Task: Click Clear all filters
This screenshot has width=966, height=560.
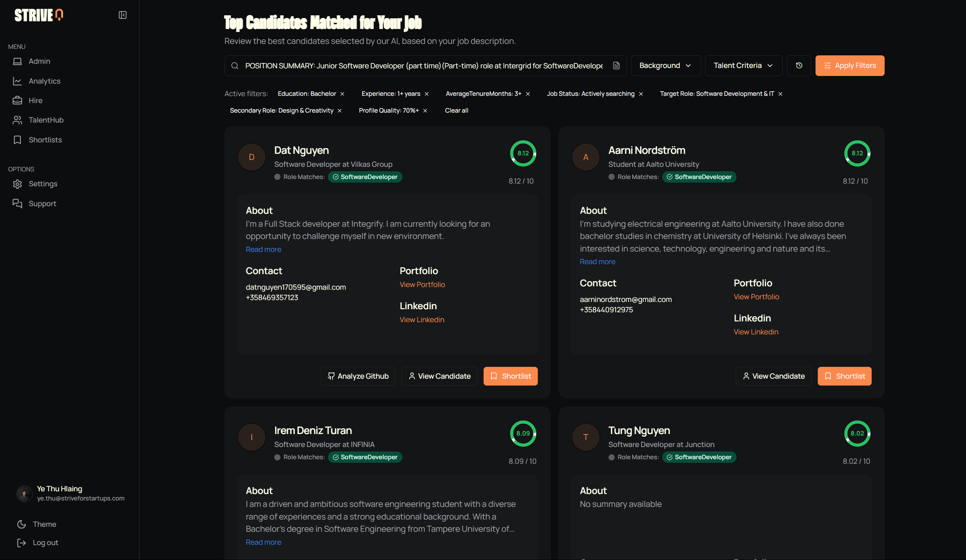Action: coord(456,111)
